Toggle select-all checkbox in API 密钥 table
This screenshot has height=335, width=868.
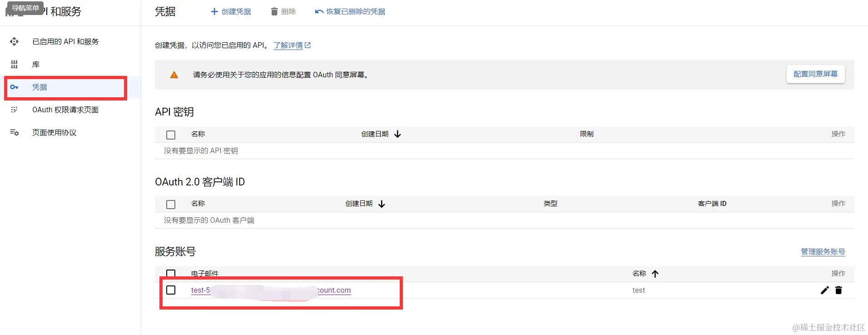pyautogui.click(x=171, y=135)
